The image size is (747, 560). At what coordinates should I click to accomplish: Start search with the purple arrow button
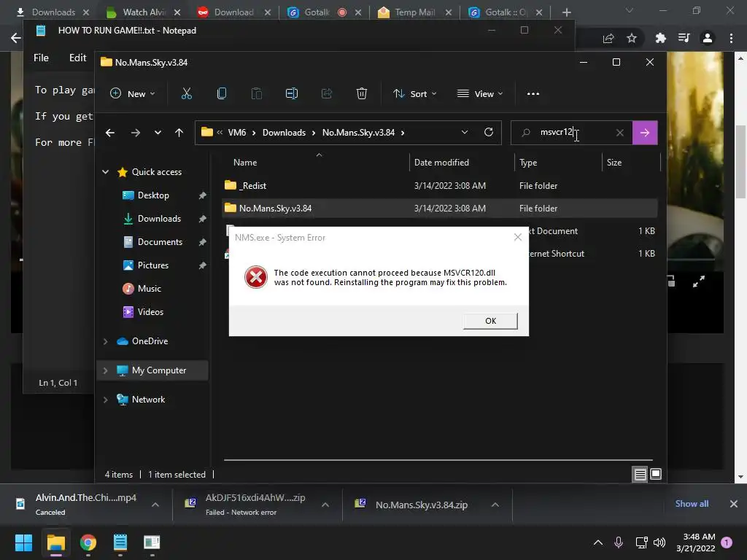[x=645, y=133]
